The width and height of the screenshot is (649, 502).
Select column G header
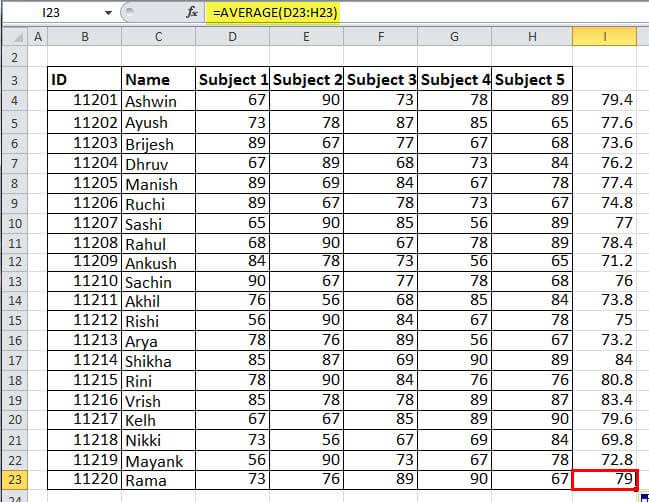454,37
